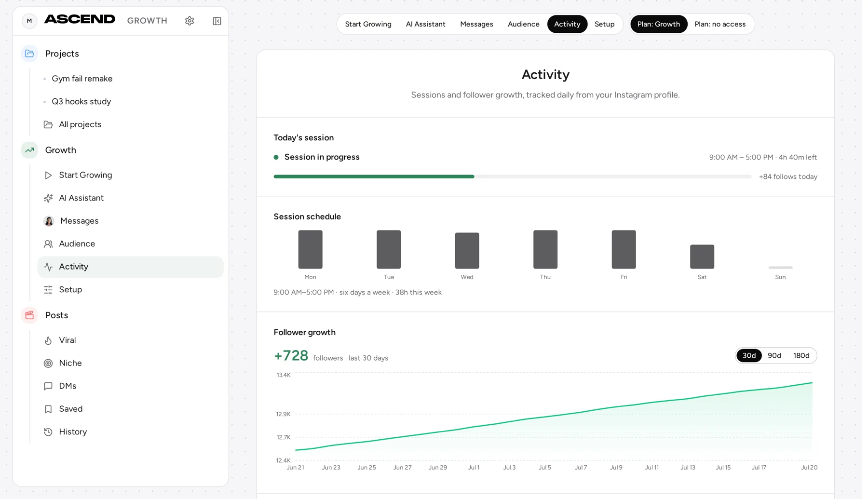Viewport: 868px width, 499px height.
Task: Switch follower growth to 90d
Action: (774, 355)
